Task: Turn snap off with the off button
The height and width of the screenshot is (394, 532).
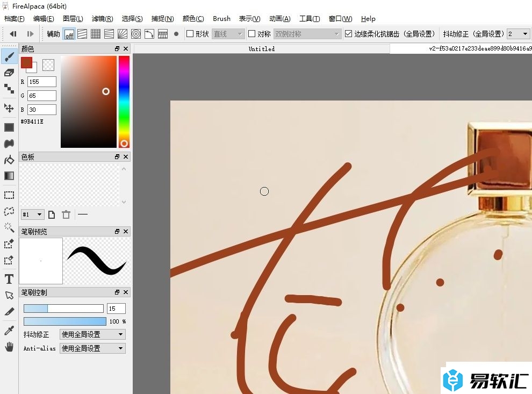Action: 69,34
